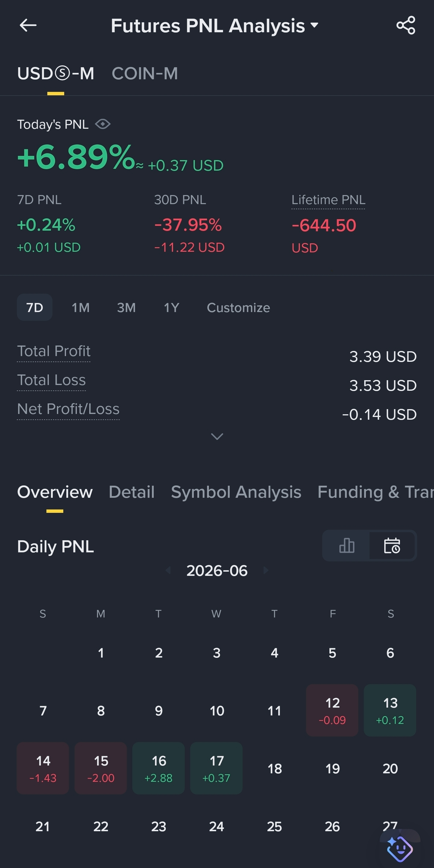Open the share icon
This screenshot has width=434, height=868.
coord(406,25)
